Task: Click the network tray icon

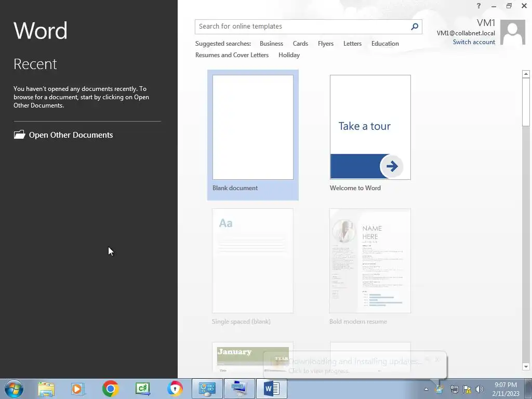Action: 454,389
